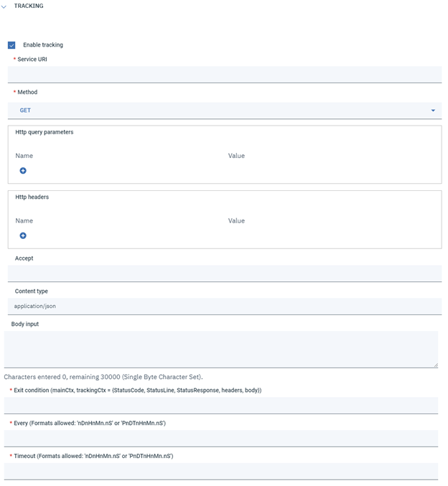This screenshot has width=448, height=486.
Task: Uncheck the Enable tracking checkbox
Action: pos(12,45)
